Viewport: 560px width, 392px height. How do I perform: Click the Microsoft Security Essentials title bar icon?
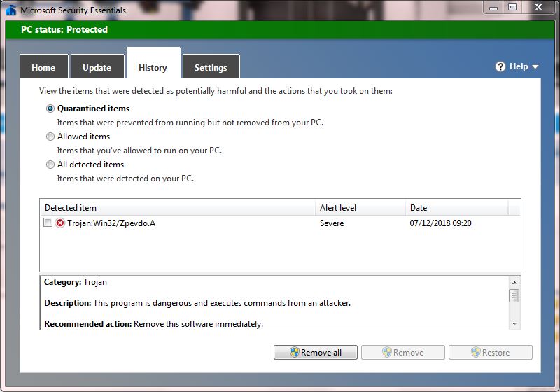(10, 10)
